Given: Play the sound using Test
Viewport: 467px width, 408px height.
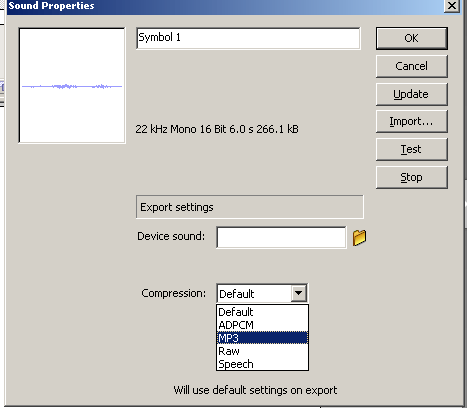Looking at the screenshot, I should click(412, 149).
